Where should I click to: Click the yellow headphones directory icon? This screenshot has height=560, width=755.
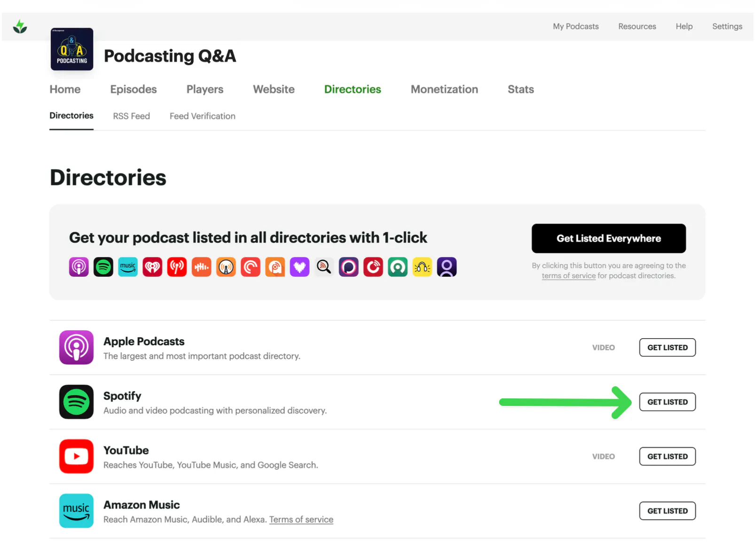click(x=422, y=267)
